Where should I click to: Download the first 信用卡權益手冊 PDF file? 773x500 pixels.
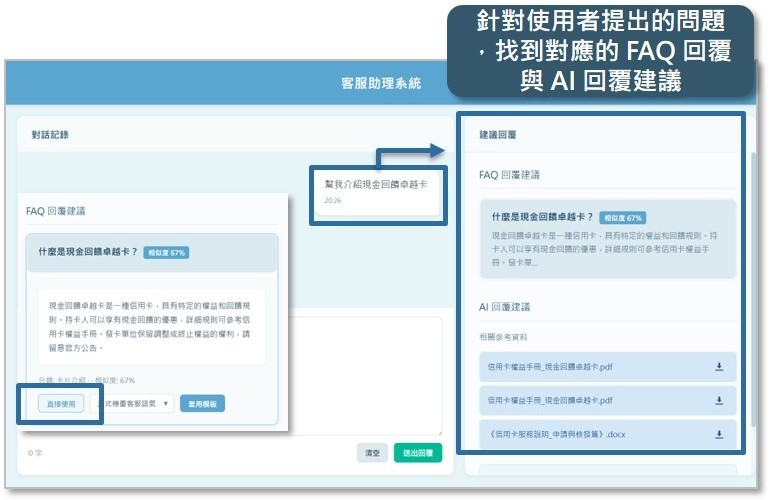pos(718,367)
